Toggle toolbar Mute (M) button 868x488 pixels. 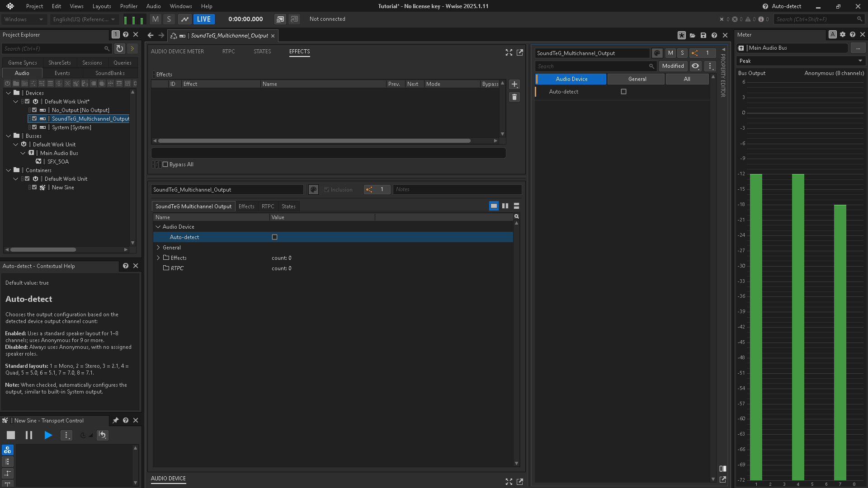pos(156,19)
